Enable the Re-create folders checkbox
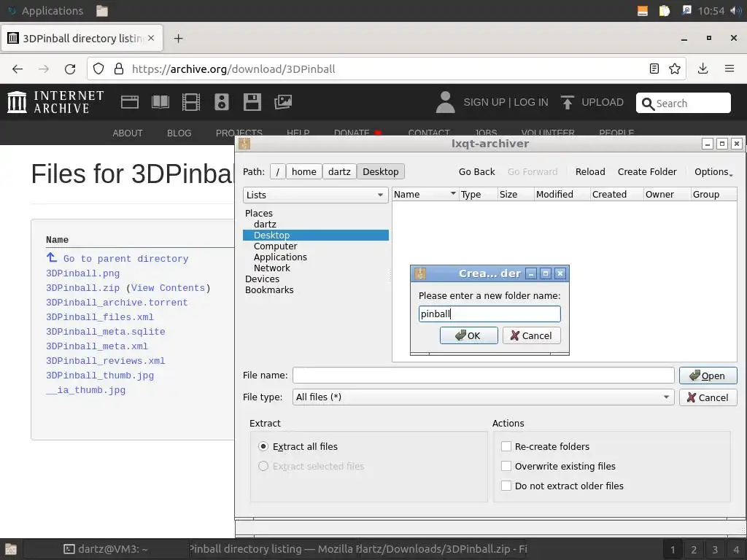 pyautogui.click(x=506, y=447)
